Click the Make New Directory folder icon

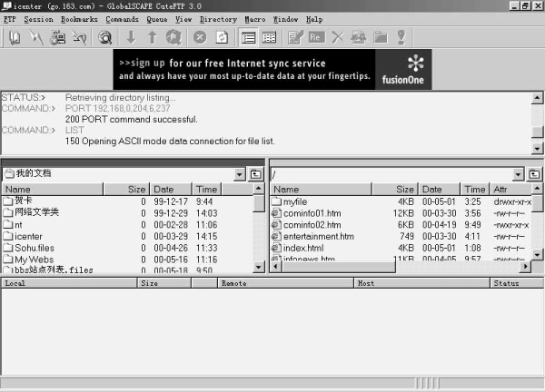pyautogui.click(x=381, y=37)
